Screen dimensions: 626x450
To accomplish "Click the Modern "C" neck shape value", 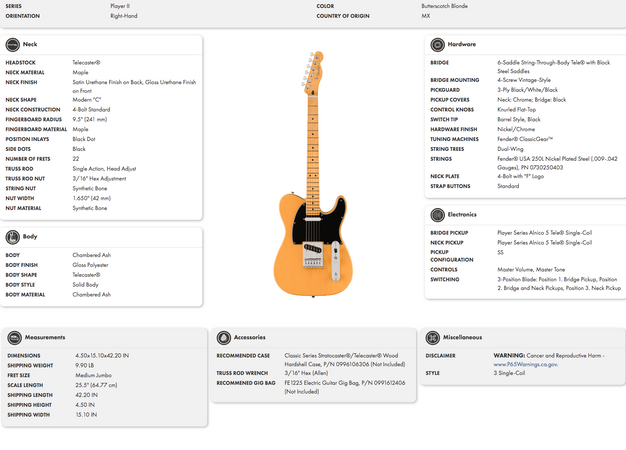I will tap(87, 100).
